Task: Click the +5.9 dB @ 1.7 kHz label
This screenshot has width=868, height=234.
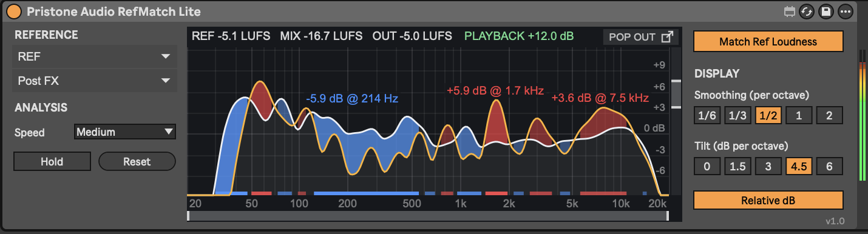Action: 495,90
